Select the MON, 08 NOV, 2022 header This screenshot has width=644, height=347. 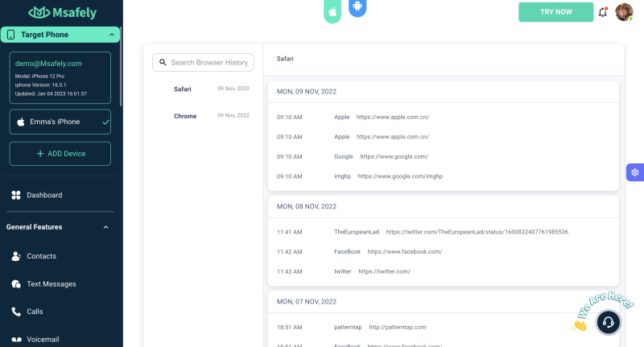coord(307,207)
